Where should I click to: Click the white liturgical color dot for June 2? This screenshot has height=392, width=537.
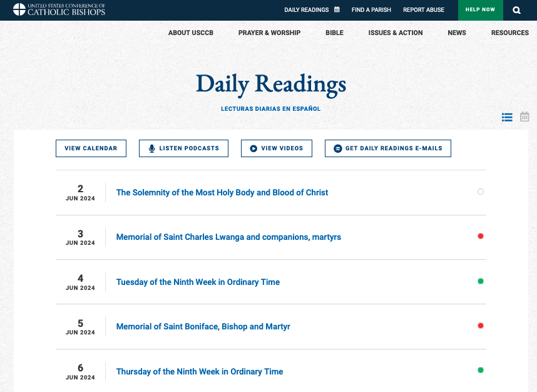click(481, 192)
